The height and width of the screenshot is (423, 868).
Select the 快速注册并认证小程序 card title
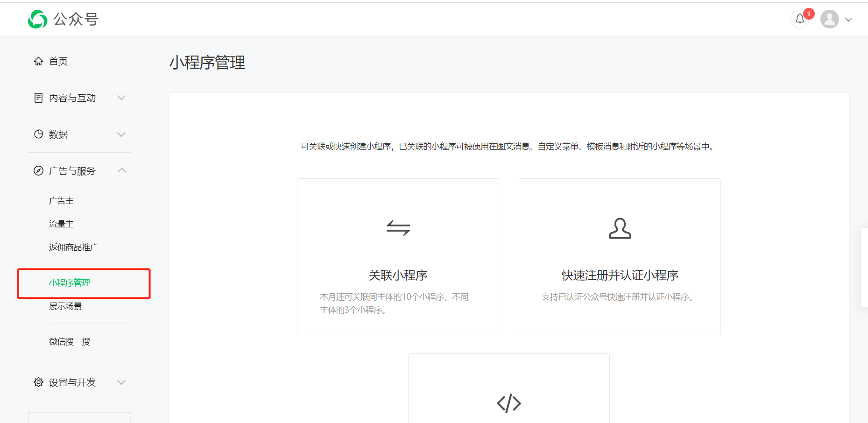pos(620,275)
